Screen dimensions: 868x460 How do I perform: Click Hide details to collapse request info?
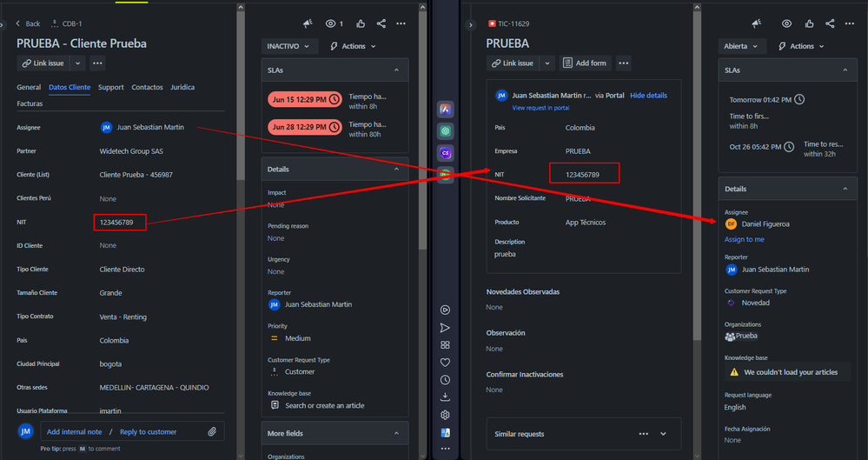click(648, 96)
